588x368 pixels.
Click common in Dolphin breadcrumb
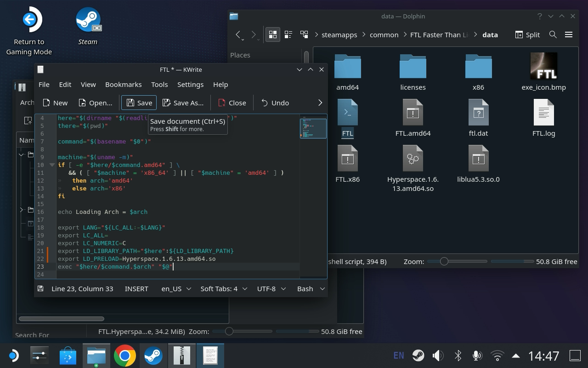[x=384, y=34]
